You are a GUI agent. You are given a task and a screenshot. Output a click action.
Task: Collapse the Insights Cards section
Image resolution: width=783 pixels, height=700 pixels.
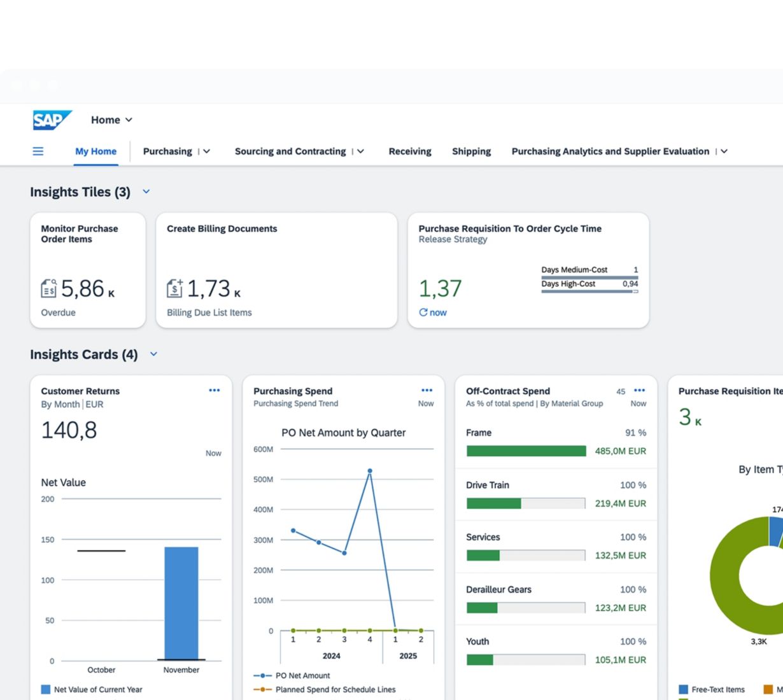pos(153,354)
